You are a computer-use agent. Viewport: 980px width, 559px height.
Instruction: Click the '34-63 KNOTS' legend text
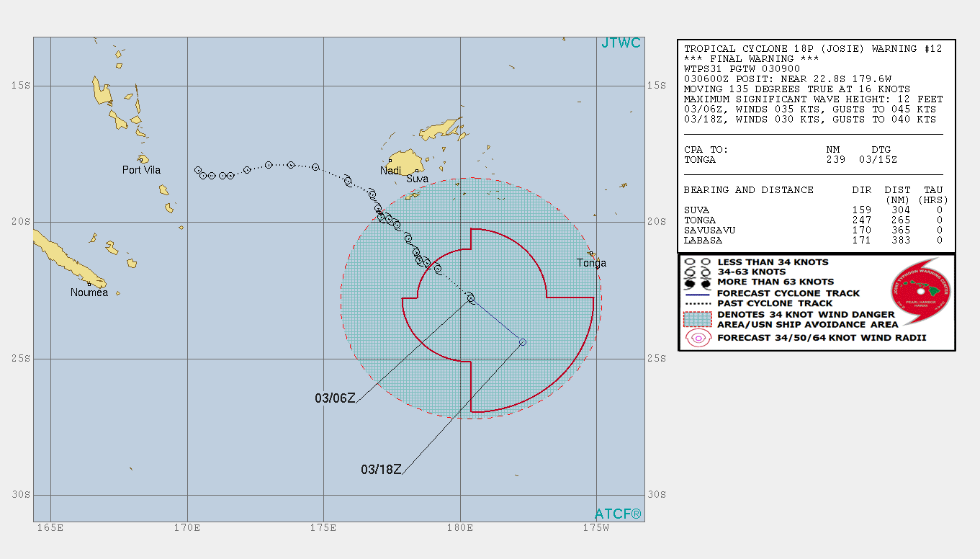[752, 272]
